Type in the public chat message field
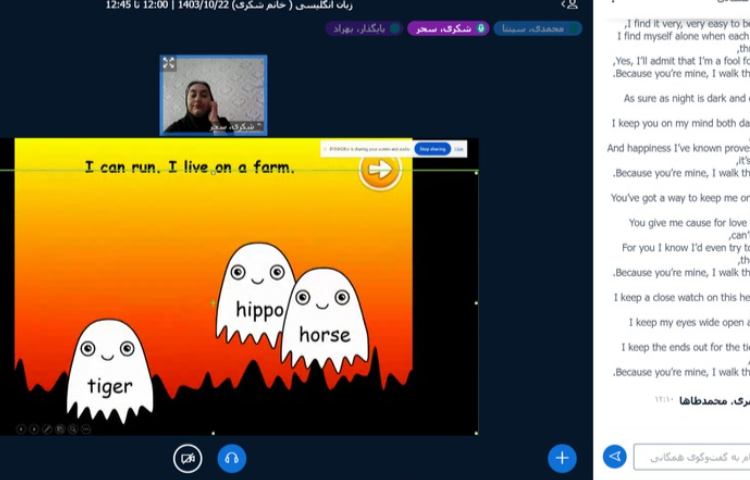The width and height of the screenshot is (750, 480). point(690,457)
